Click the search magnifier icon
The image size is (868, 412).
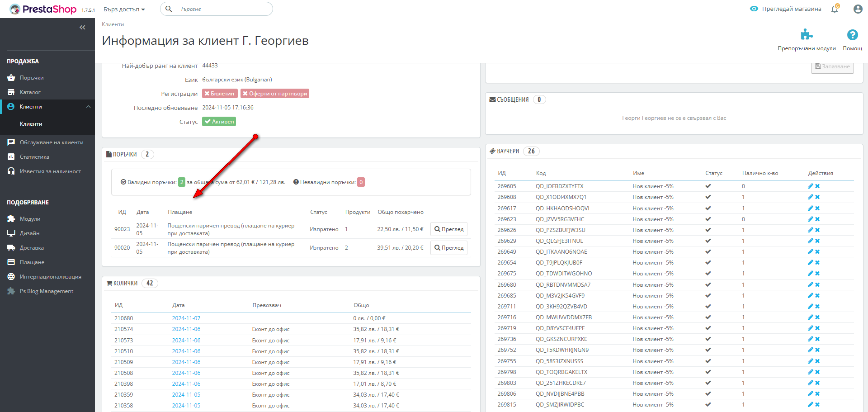[169, 9]
